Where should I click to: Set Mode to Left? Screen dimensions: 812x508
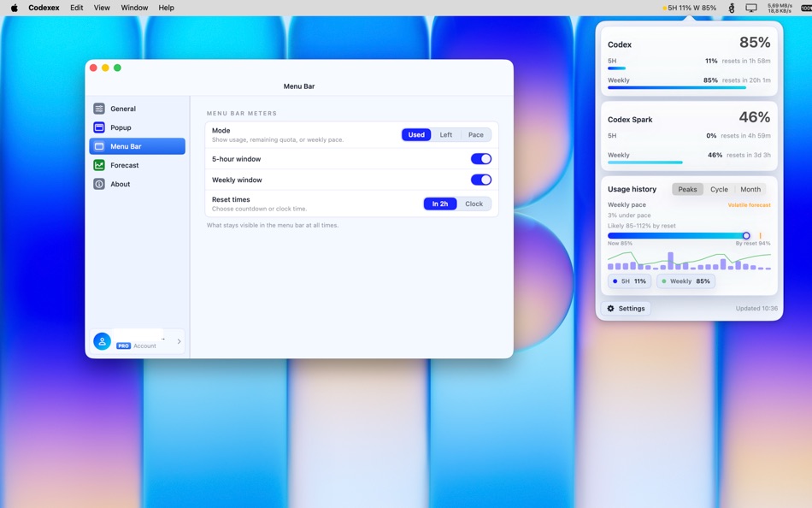[x=446, y=135]
